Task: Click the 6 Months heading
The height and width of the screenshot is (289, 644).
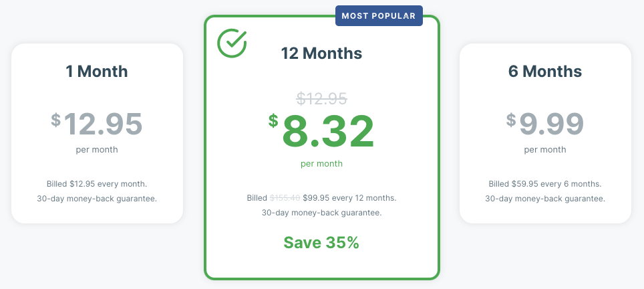Action: 545,71
